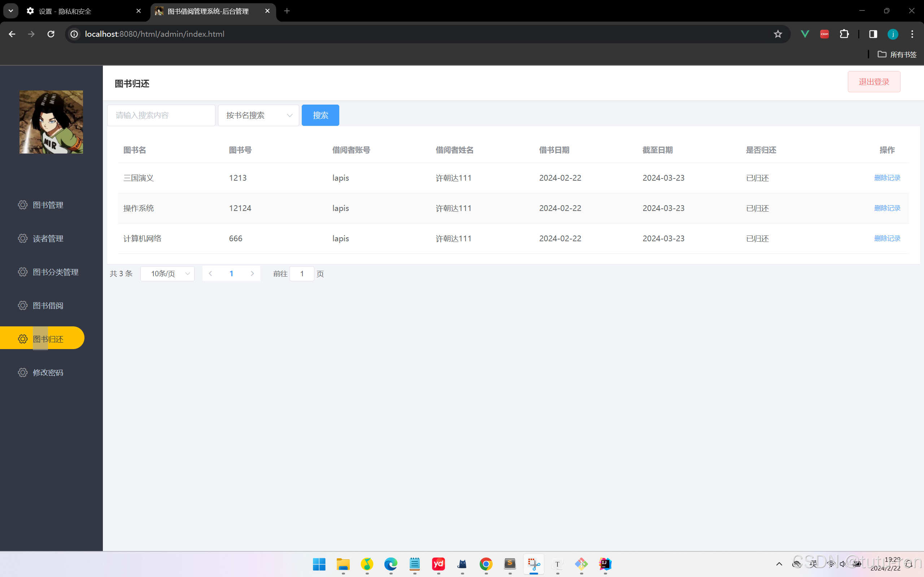Click the admin avatar image
Screen dimensions: 924x577
(51, 122)
